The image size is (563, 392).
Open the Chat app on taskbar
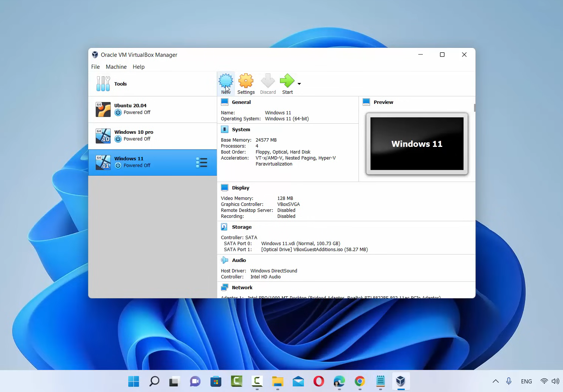tap(195, 381)
